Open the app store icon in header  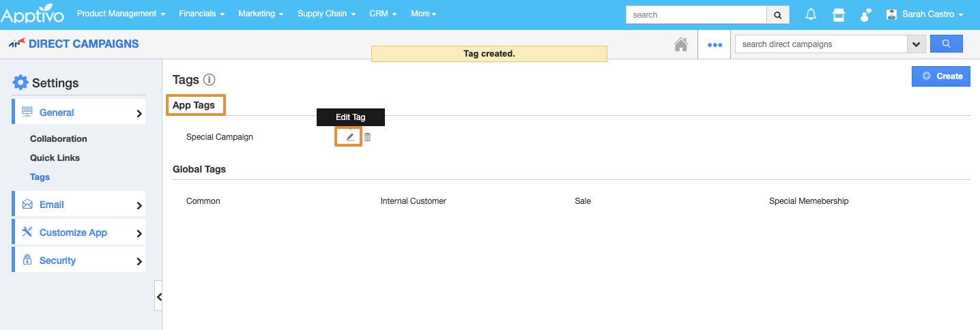click(x=839, y=14)
